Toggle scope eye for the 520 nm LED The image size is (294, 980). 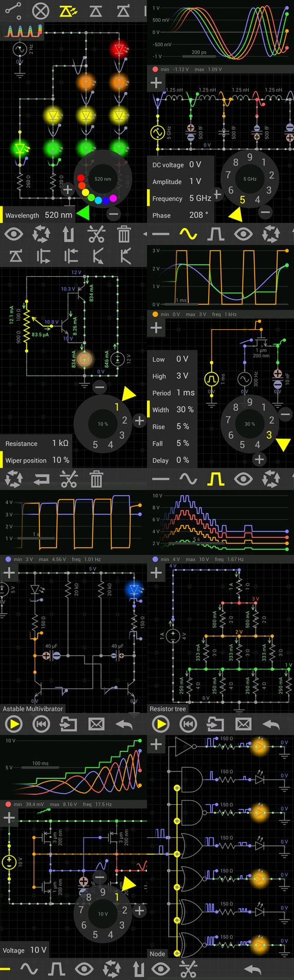[x=14, y=235]
